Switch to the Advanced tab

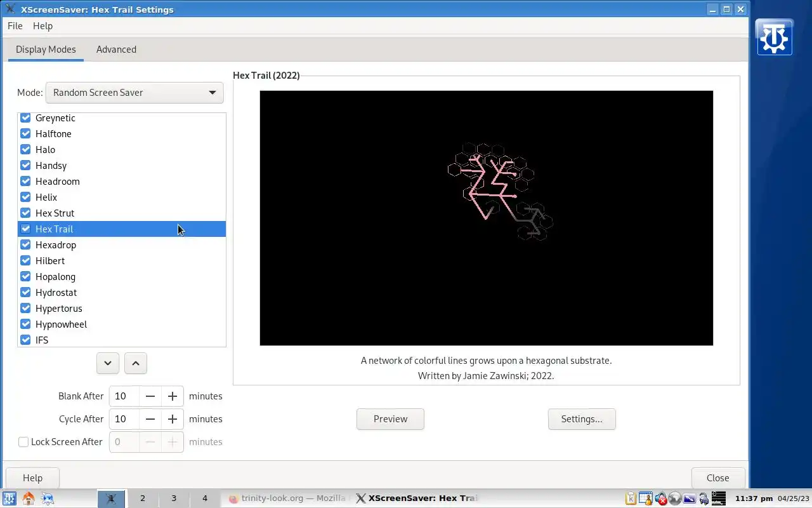tap(116, 50)
